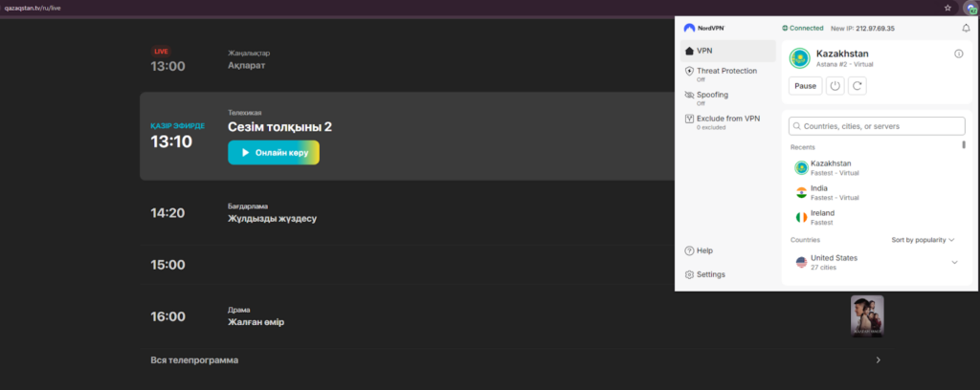Click the Сезім толқыны 2 title
The width and height of the screenshot is (980, 390).
pos(280,127)
